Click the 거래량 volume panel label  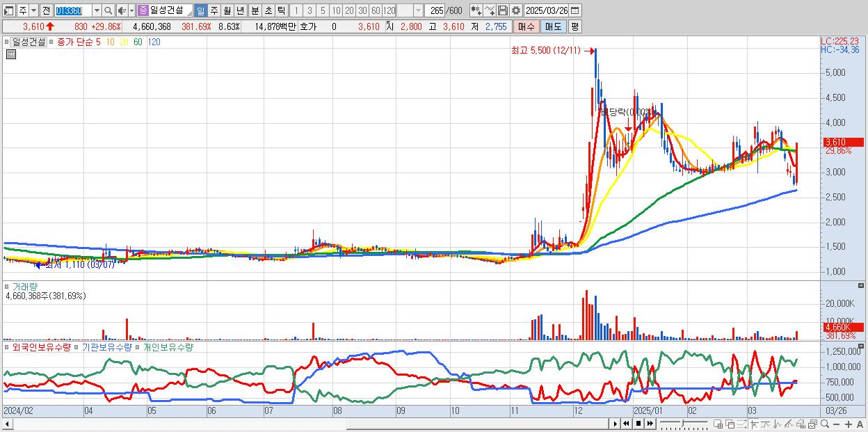click(24, 286)
